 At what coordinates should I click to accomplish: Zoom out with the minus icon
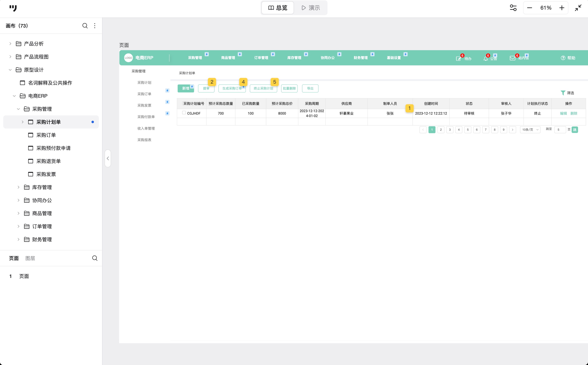530,8
